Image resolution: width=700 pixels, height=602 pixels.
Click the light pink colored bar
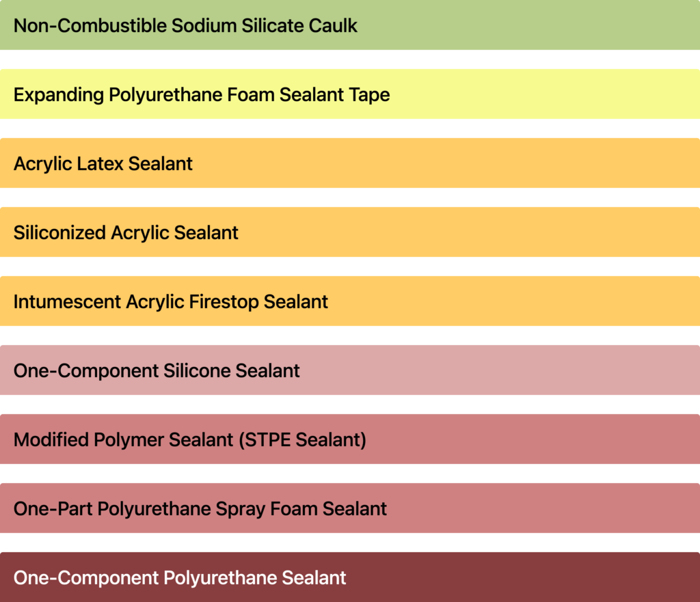(350, 370)
